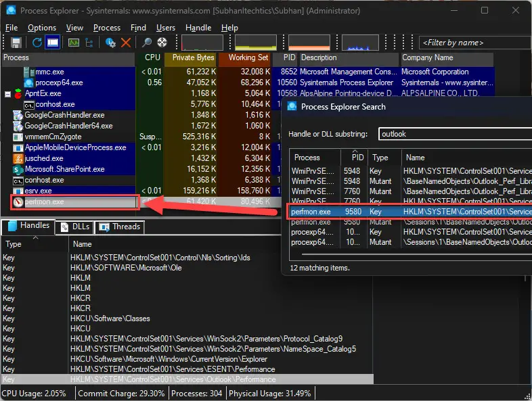Open the System Information graph icon
This screenshot has width=532, height=401.
tap(73, 43)
